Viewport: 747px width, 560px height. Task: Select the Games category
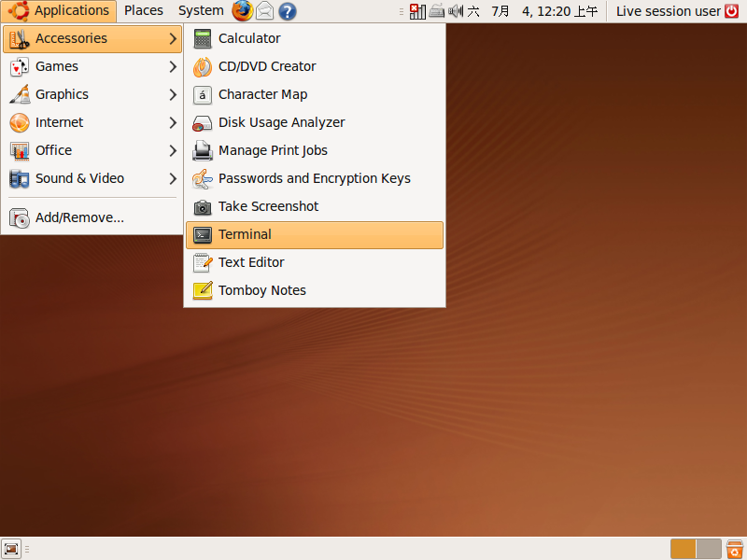click(x=92, y=66)
